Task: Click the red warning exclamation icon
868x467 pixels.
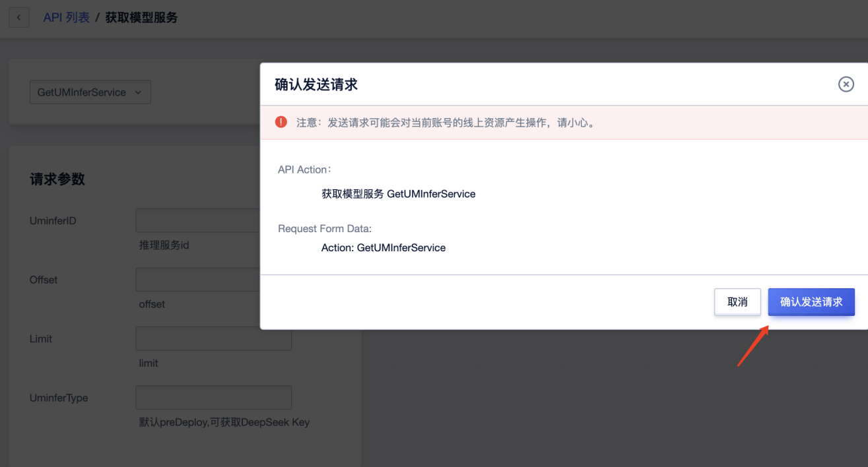Action: tap(281, 122)
